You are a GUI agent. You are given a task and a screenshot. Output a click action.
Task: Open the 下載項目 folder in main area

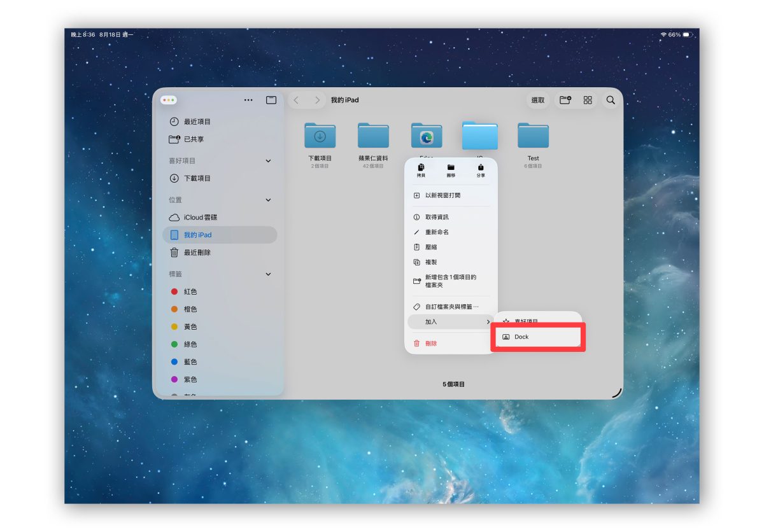(320, 136)
